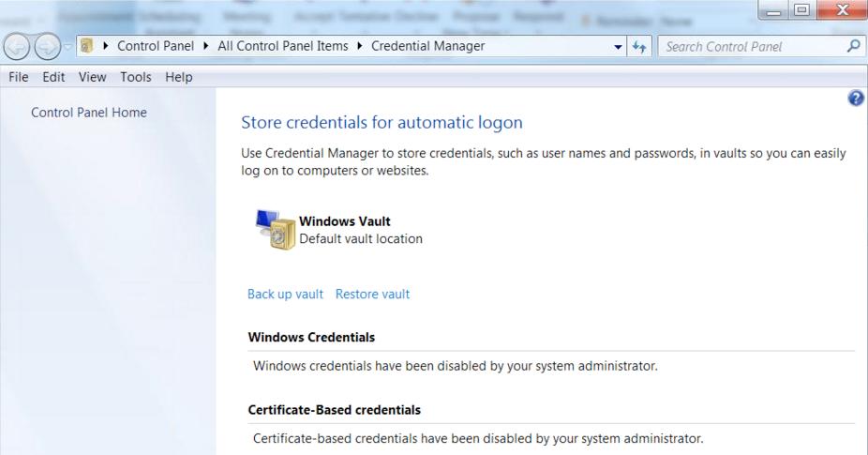The image size is (868, 455).
Task: Click the Refresh button next to address bar
Action: coord(639,47)
